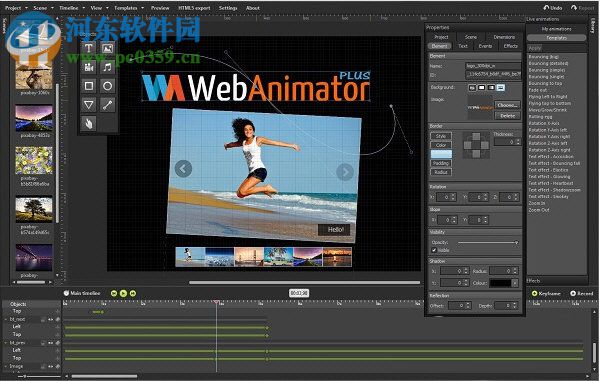
Task: Click the timeline zoom slider at bottom left
Action: pyautogui.click(x=25, y=376)
